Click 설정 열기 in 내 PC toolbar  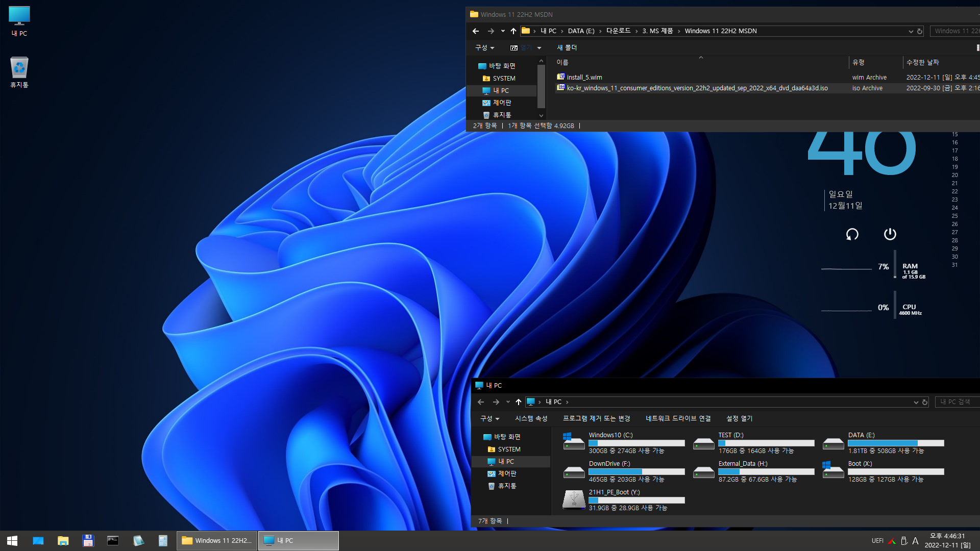click(739, 418)
